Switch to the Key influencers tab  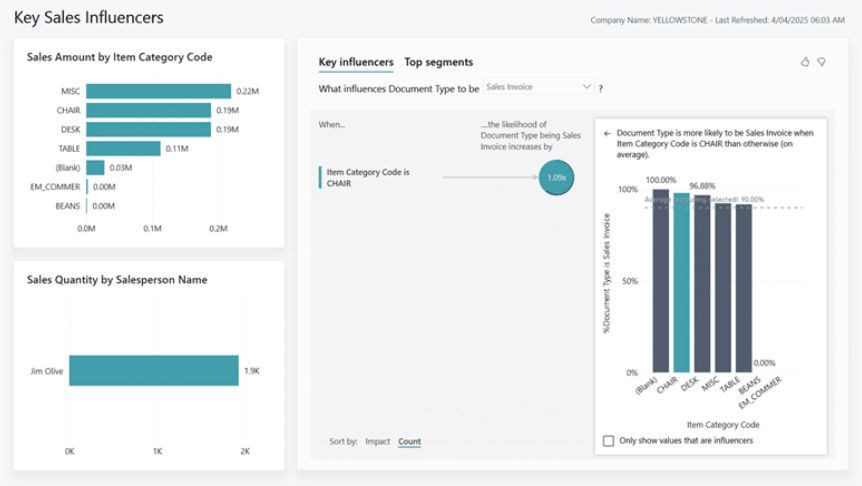(355, 62)
